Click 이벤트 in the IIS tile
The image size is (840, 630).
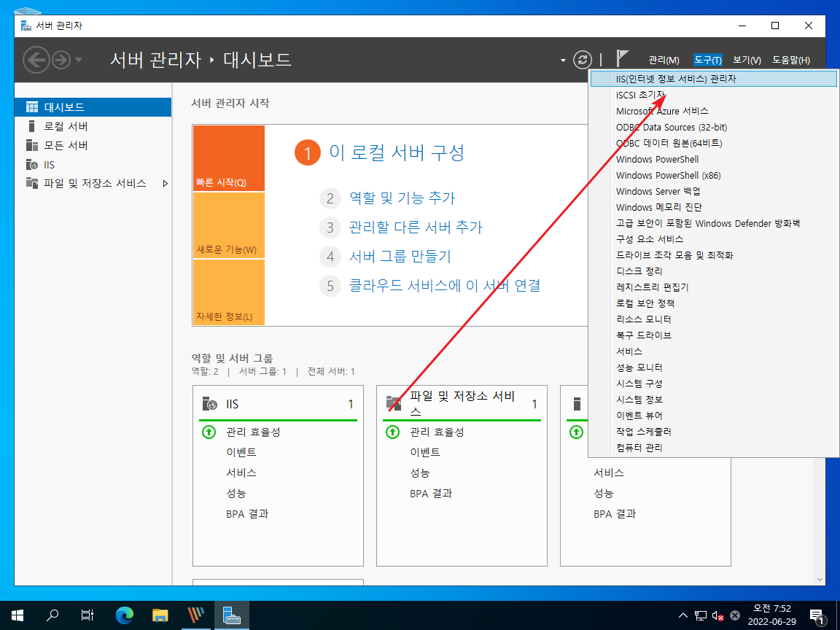(241, 452)
